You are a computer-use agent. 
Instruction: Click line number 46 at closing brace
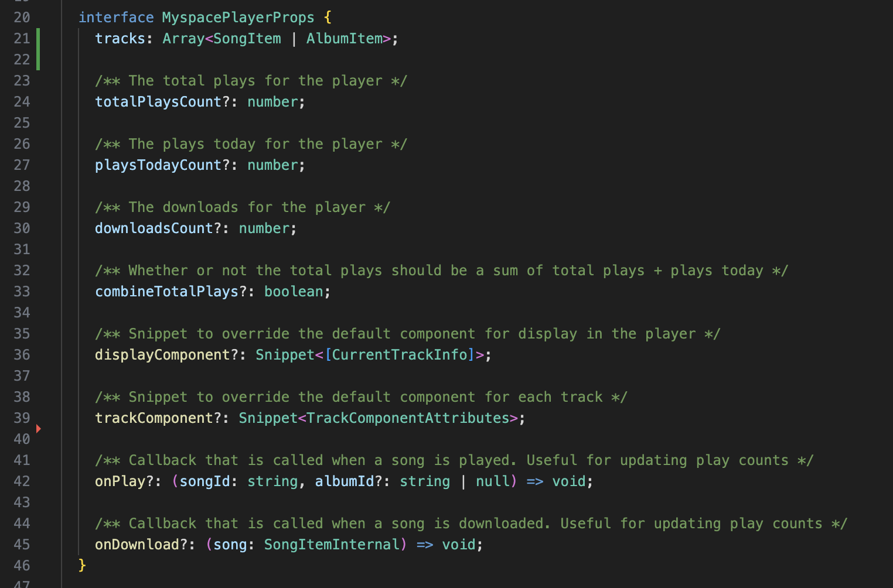coord(22,566)
